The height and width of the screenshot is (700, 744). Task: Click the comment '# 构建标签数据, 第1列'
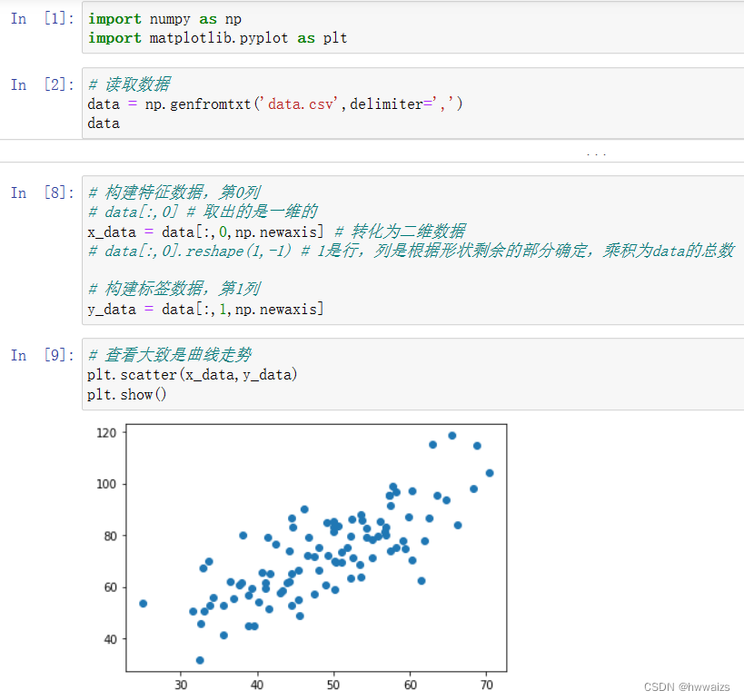click(174, 289)
